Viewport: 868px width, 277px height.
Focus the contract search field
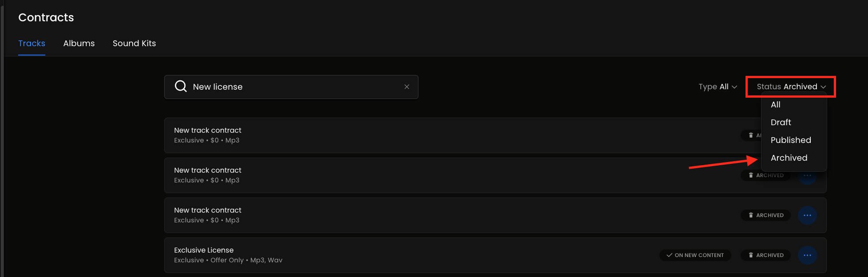tap(293, 87)
